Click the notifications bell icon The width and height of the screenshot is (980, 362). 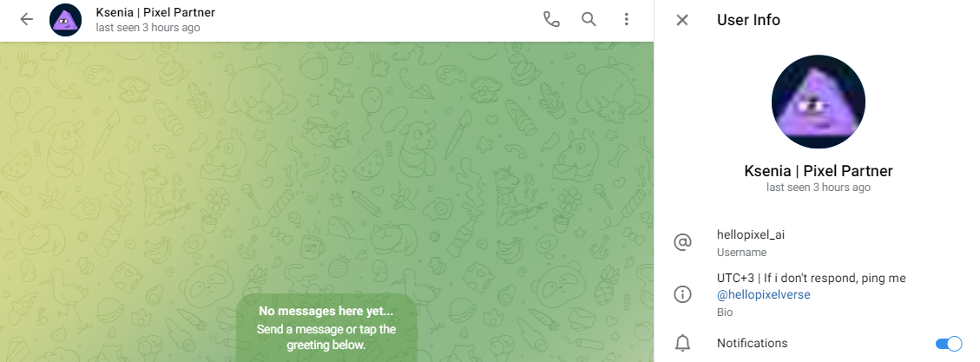click(682, 343)
